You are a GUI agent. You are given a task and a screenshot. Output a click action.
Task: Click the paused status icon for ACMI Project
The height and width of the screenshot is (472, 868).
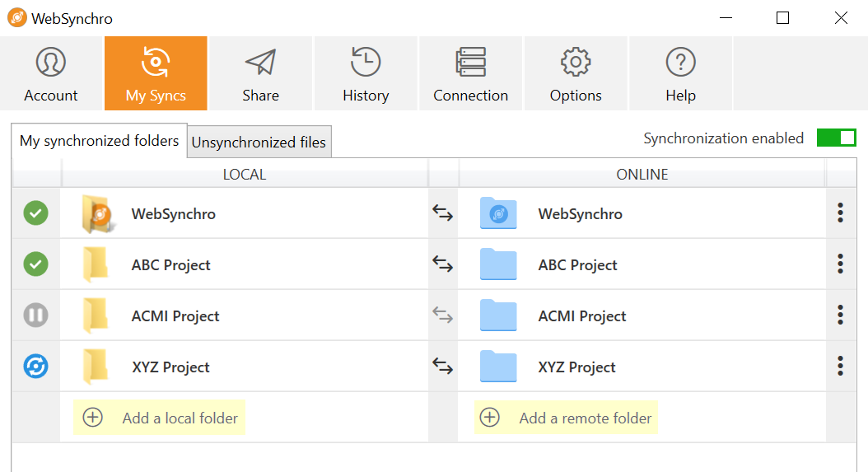36,315
